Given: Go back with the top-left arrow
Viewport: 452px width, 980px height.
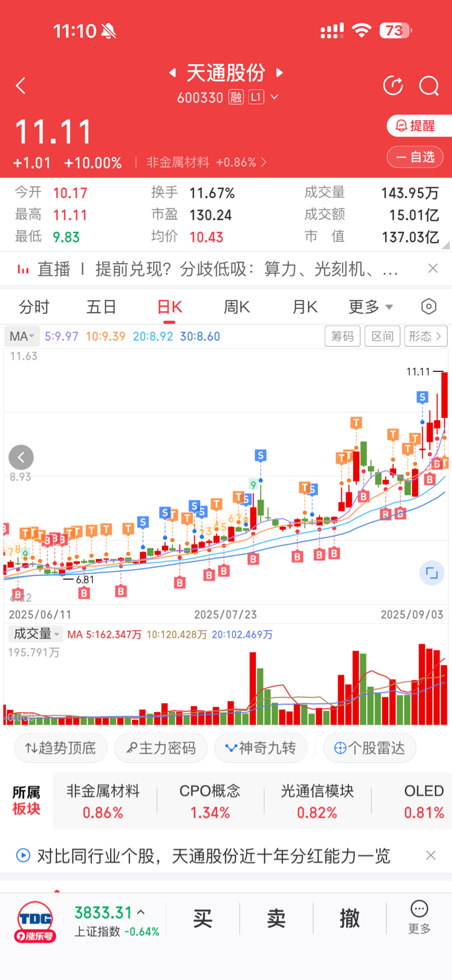Looking at the screenshot, I should click(x=21, y=86).
